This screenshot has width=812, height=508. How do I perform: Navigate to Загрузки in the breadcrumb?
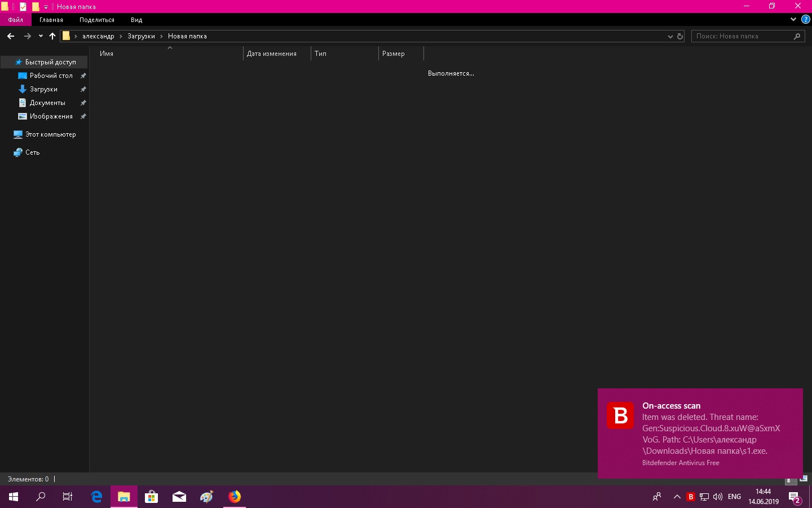(x=141, y=36)
